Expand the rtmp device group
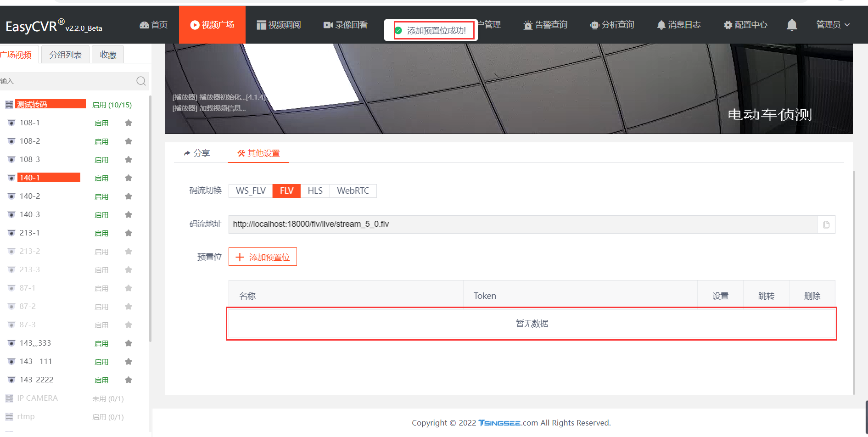This screenshot has height=437, width=868. coord(26,416)
